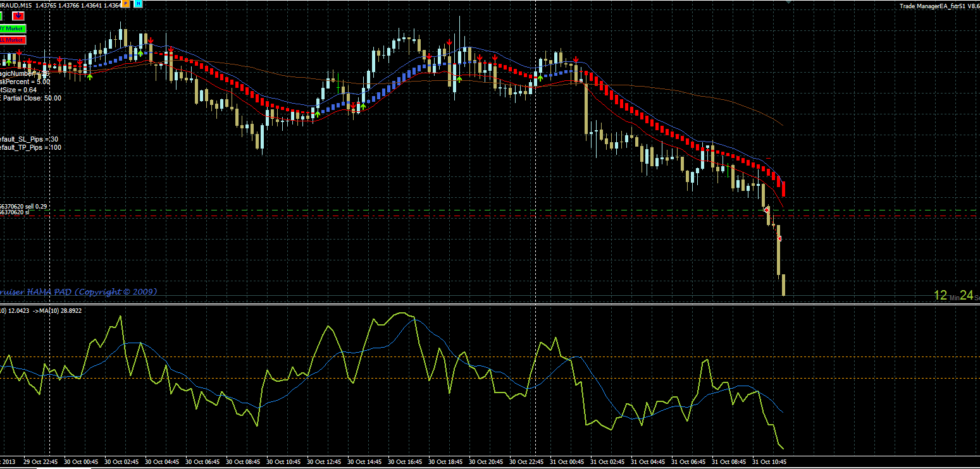
Task: Click the Default_TP_Pips = 100 label
Action: pos(30,147)
